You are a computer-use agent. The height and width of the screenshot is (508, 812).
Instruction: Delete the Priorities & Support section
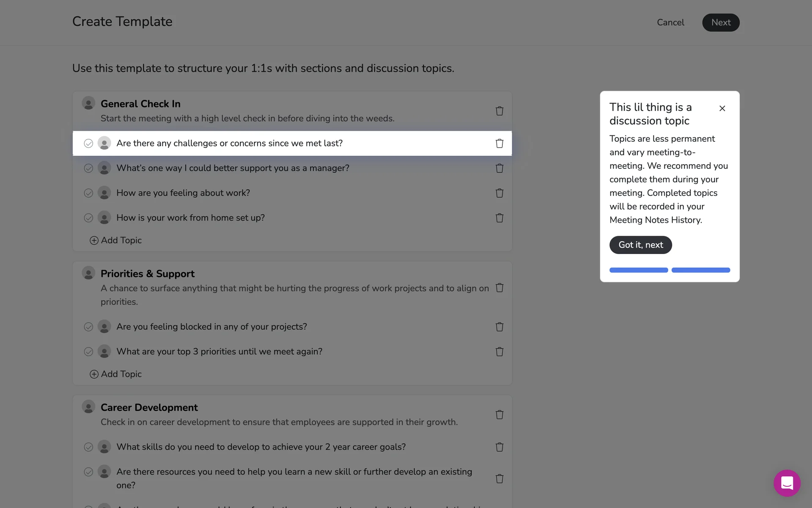(x=499, y=288)
